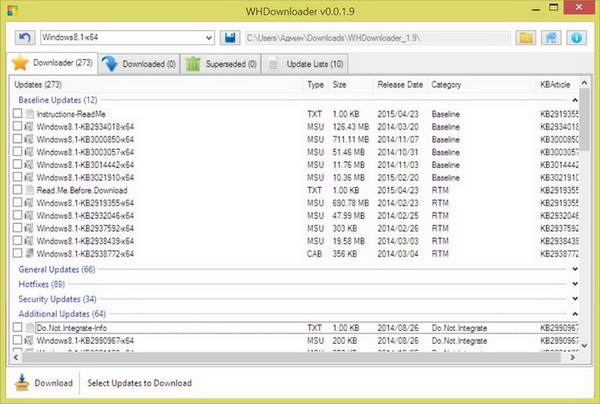Click the Download box icon at bottom

(x=22, y=383)
